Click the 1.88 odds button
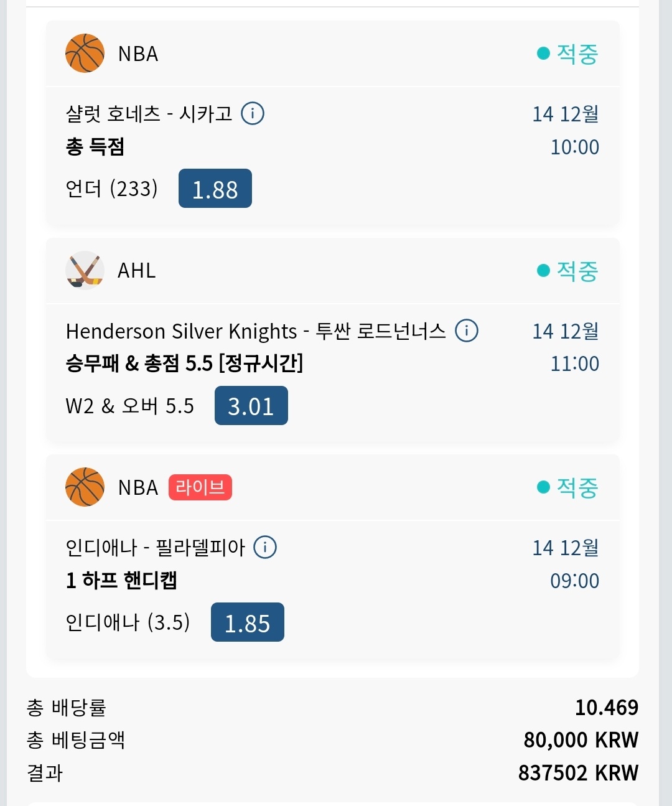The image size is (672, 806). click(x=215, y=189)
